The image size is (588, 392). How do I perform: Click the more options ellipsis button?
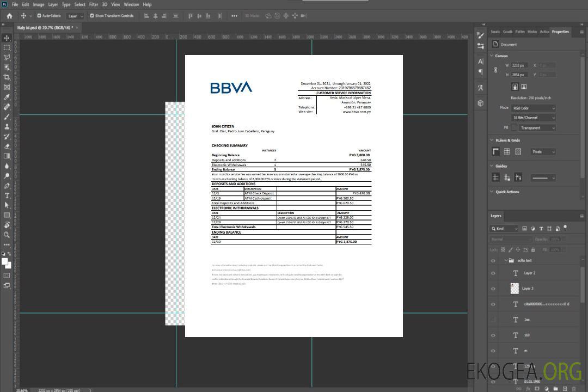[234, 16]
